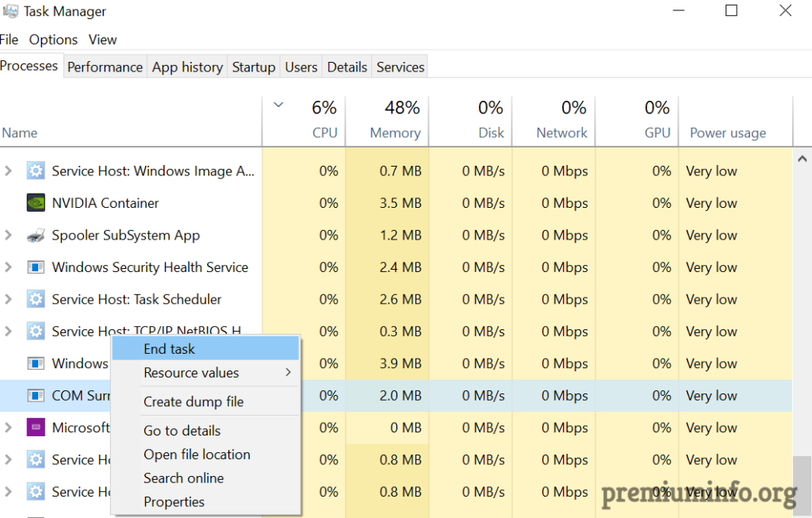
Task: Switch to the Performance tab
Action: (105, 67)
